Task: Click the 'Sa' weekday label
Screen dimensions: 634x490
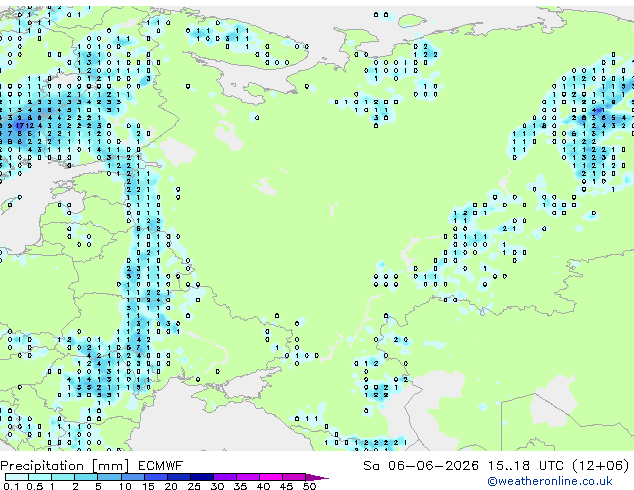Action: point(371,466)
